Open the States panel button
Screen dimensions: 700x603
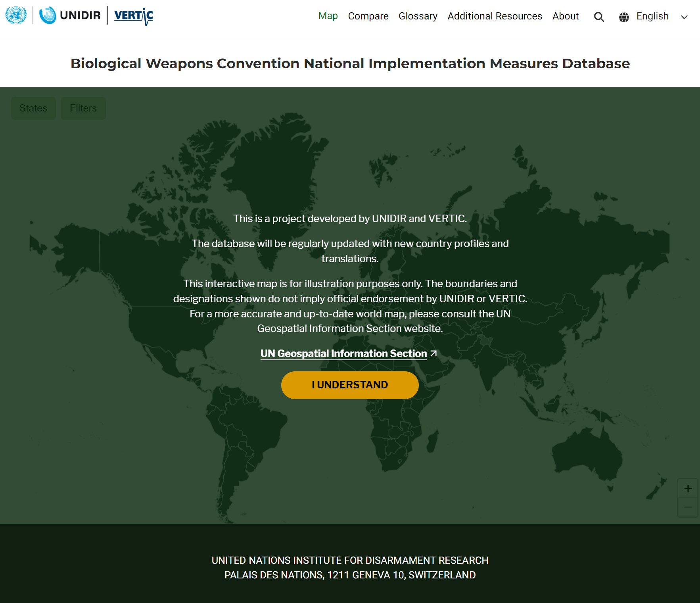click(33, 108)
